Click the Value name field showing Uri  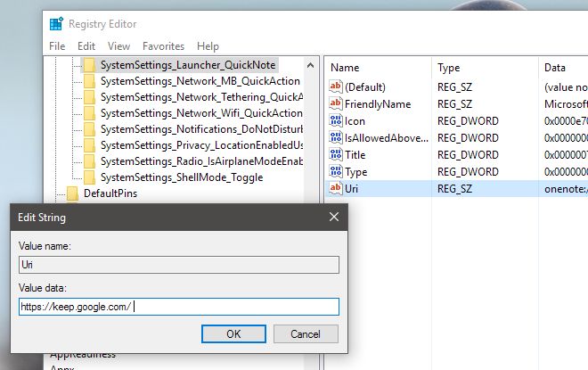pyautogui.click(x=179, y=265)
